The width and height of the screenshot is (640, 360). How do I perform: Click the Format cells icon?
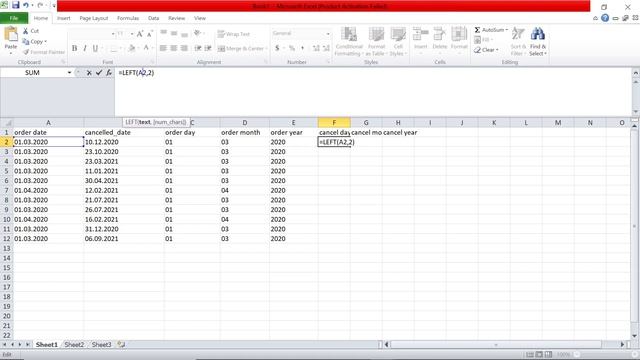click(459, 34)
